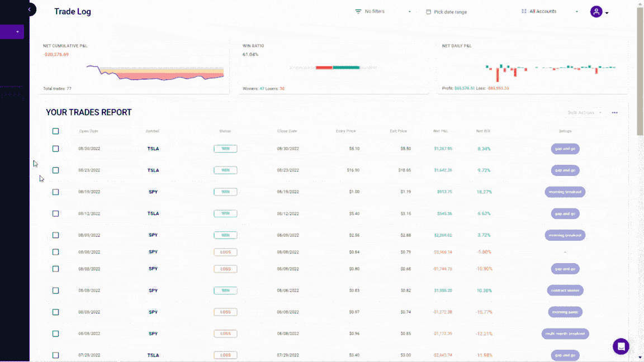This screenshot has height=362, width=644.
Task: Click the calendar icon beside Pick date range
Action: 428,12
